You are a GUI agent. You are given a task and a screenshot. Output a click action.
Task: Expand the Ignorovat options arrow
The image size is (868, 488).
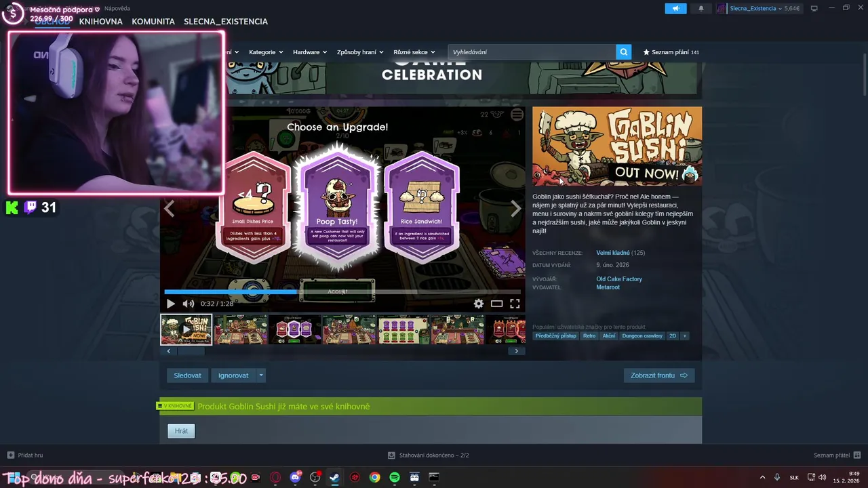point(260,375)
